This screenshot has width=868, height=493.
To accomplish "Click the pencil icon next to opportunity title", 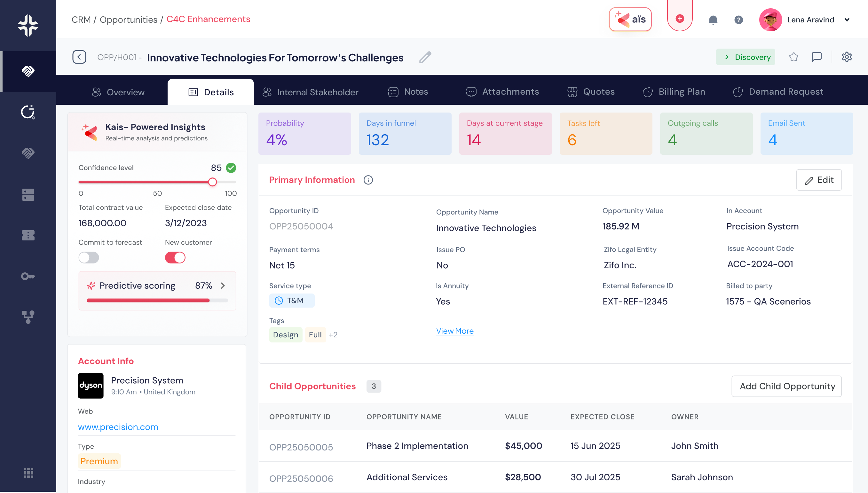I will click(x=425, y=57).
